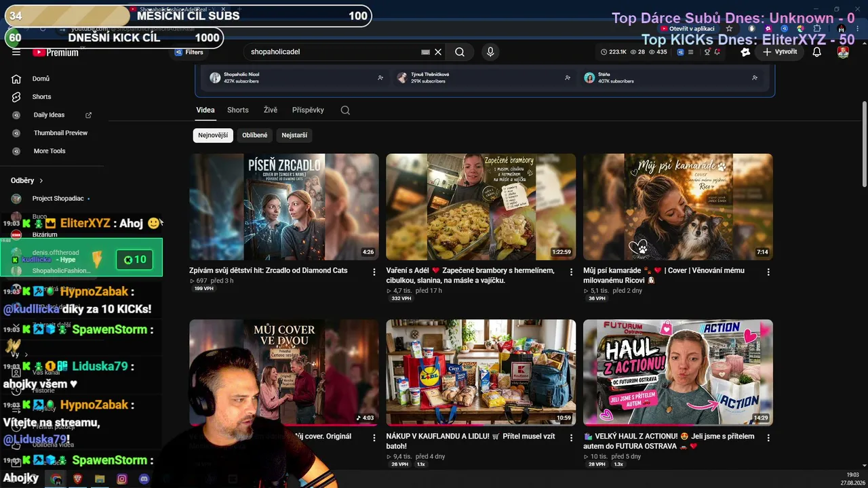Open the Haul z Actionu thumbnail
This screenshot has height=488, width=868.
[x=678, y=373]
